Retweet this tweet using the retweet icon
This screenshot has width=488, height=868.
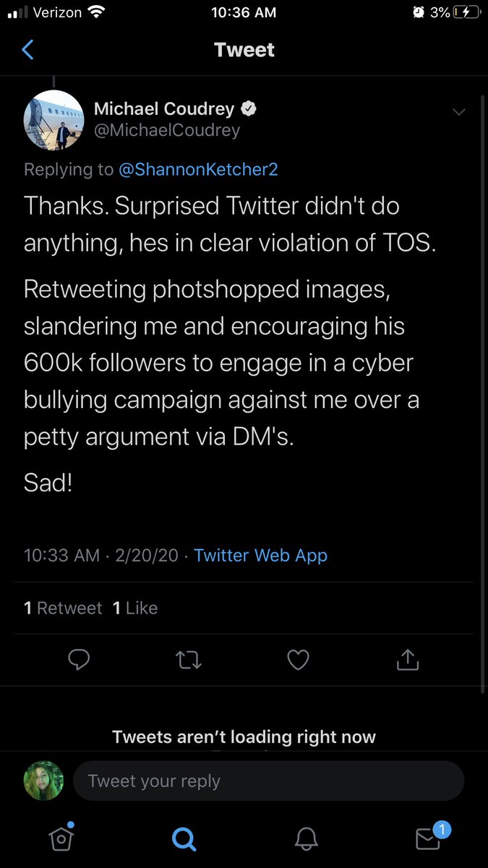tap(189, 659)
